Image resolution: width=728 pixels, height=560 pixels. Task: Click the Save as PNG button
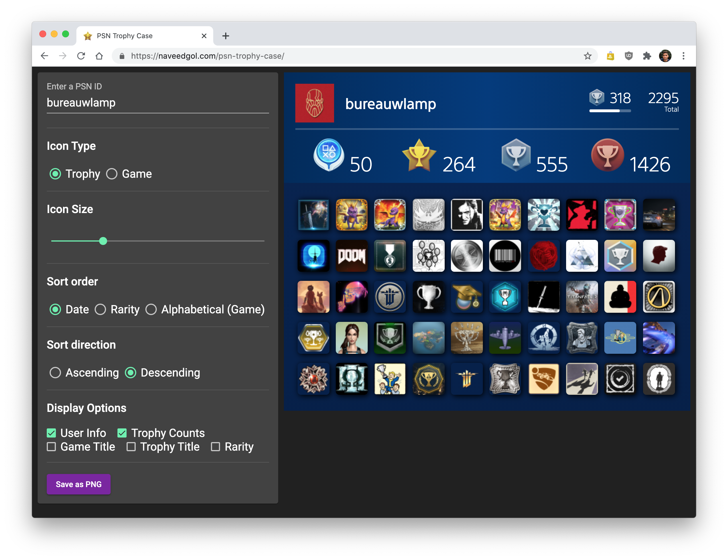(79, 484)
